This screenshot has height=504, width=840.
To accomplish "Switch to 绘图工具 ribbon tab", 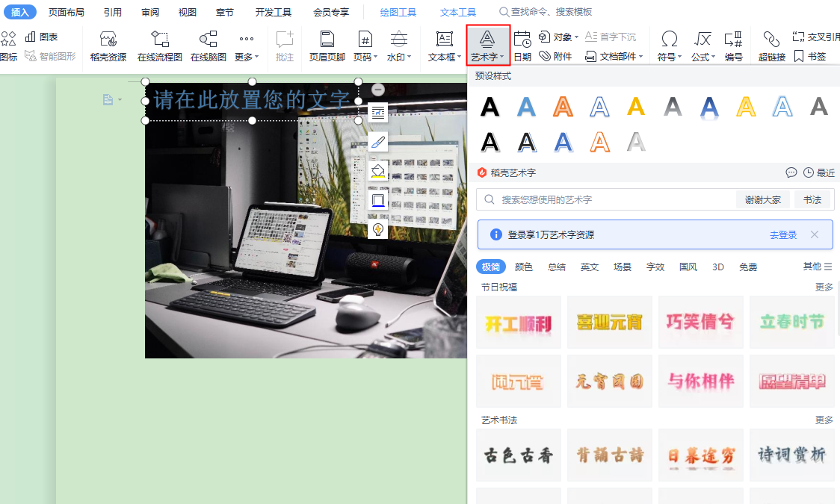I will 398,12.
